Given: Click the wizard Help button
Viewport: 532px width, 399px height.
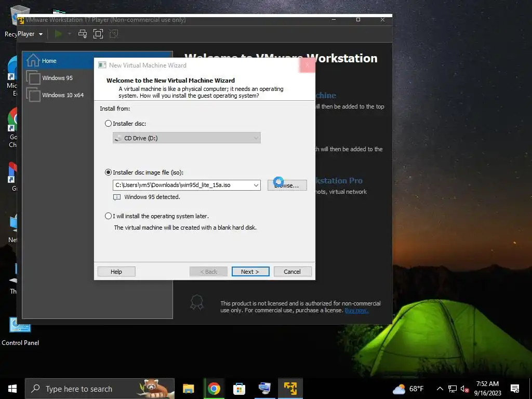Looking at the screenshot, I should pos(116,271).
